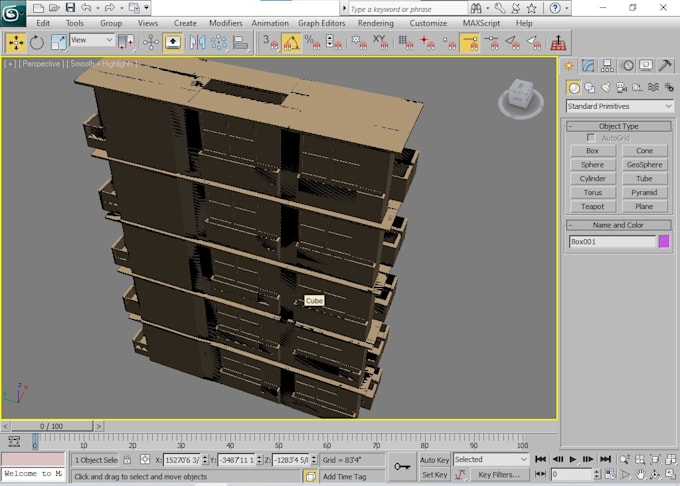Screen dimensions: 680x486
Task: Click the magenta object color swatch
Action: [663, 241]
